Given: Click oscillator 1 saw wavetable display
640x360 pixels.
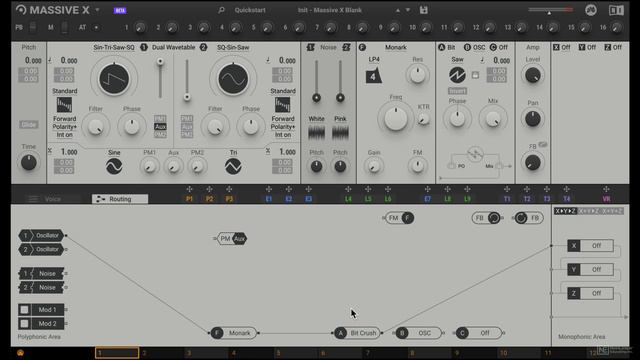Looking at the screenshot, I should coord(114,79).
